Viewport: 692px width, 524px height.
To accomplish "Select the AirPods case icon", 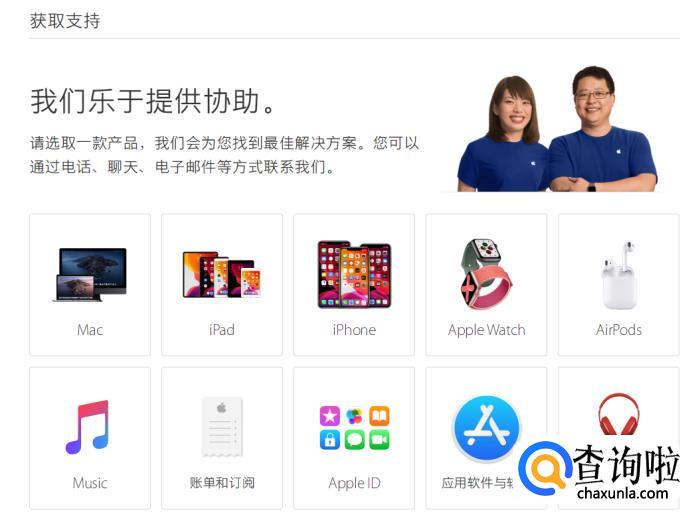I will pyautogui.click(x=619, y=275).
